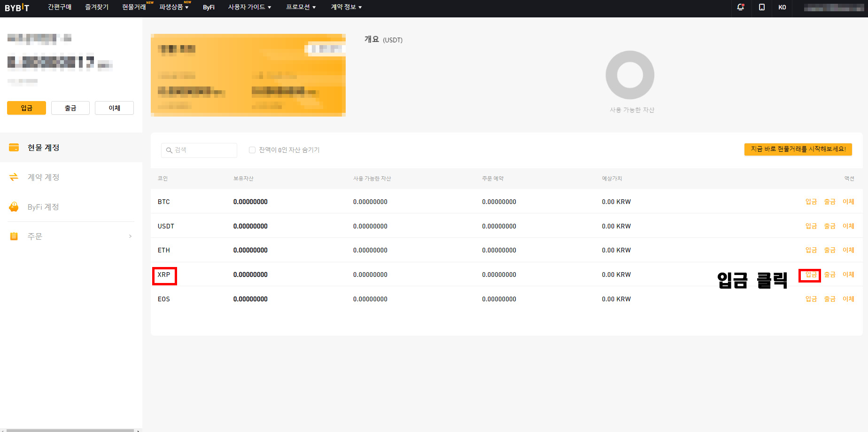Viewport: 868px width, 432px height.
Task: Expand the 파생상품 dropdown menu
Action: click(x=174, y=7)
